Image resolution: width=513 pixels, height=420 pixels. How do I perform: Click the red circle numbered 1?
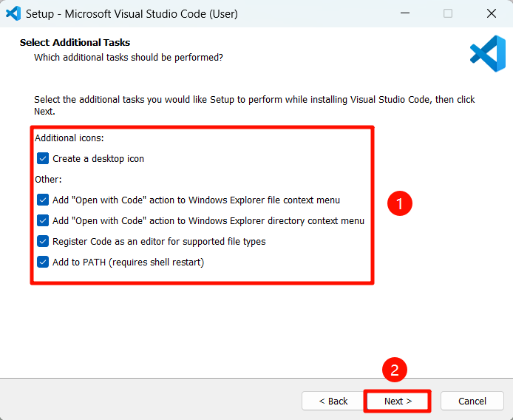click(399, 204)
